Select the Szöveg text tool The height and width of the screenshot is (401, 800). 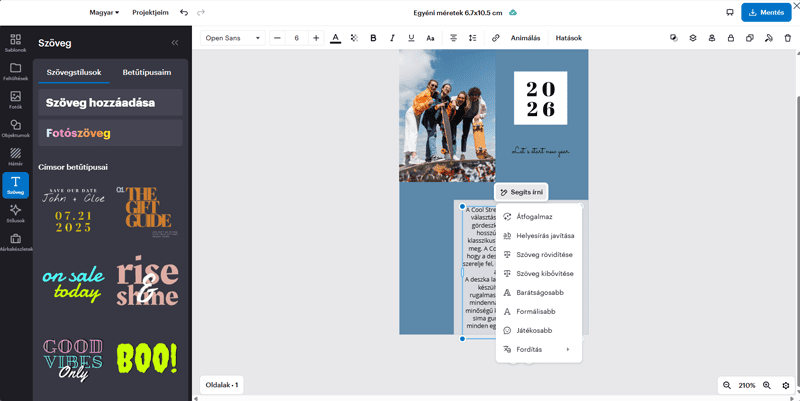point(16,185)
